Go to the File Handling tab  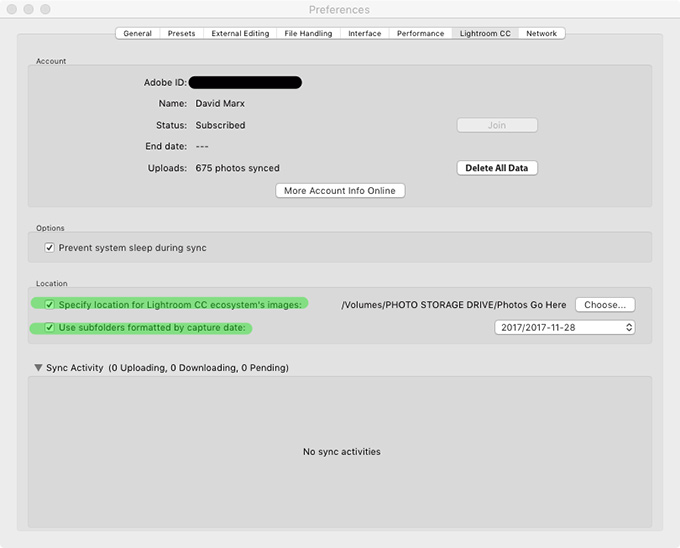pyautogui.click(x=308, y=33)
